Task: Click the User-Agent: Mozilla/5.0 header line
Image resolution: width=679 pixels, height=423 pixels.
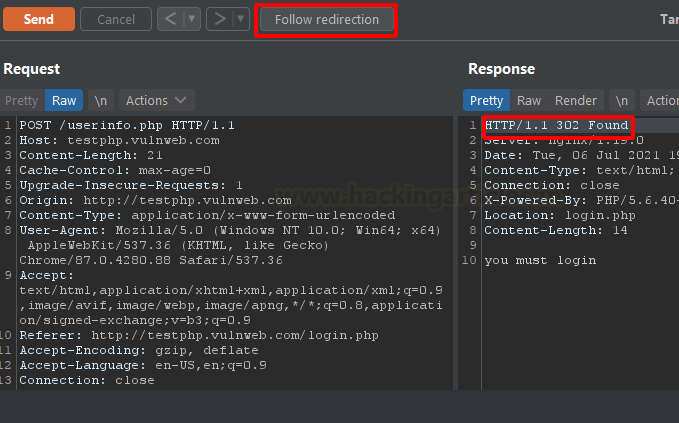Action: coord(230,230)
